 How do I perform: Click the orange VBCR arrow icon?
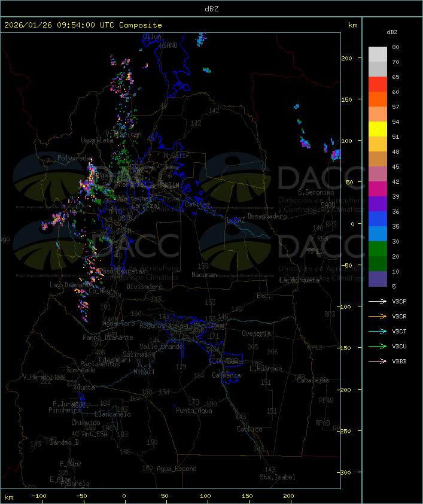[378, 317]
